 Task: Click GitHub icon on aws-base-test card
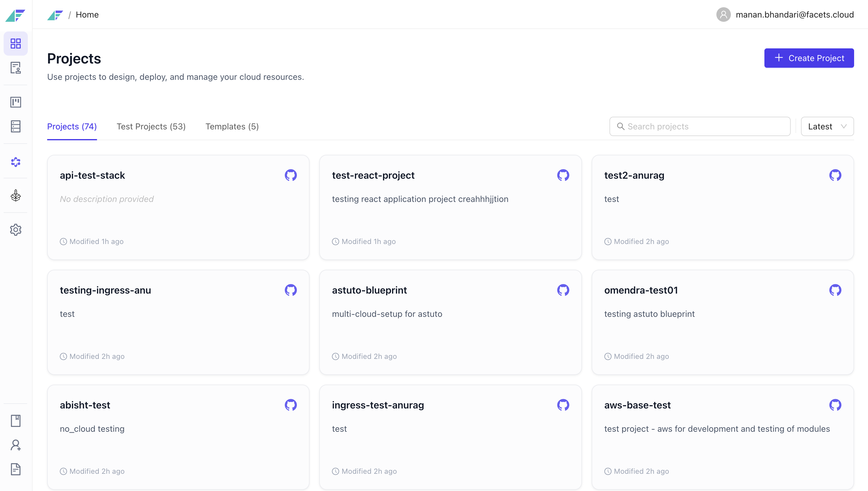pyautogui.click(x=835, y=405)
